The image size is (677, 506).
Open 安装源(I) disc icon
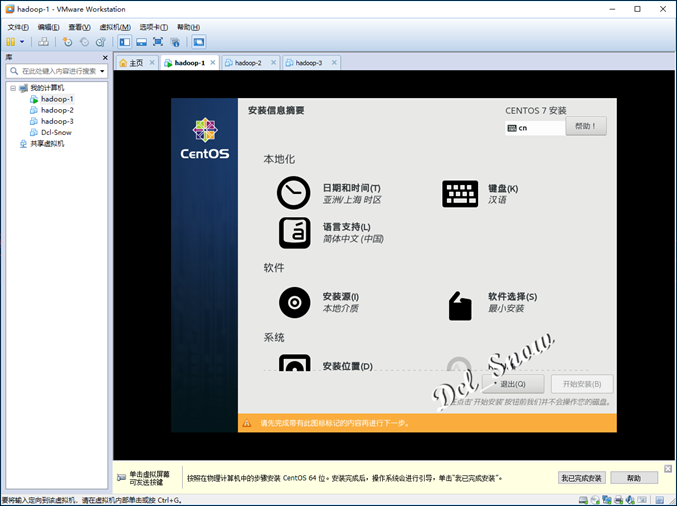(x=294, y=303)
